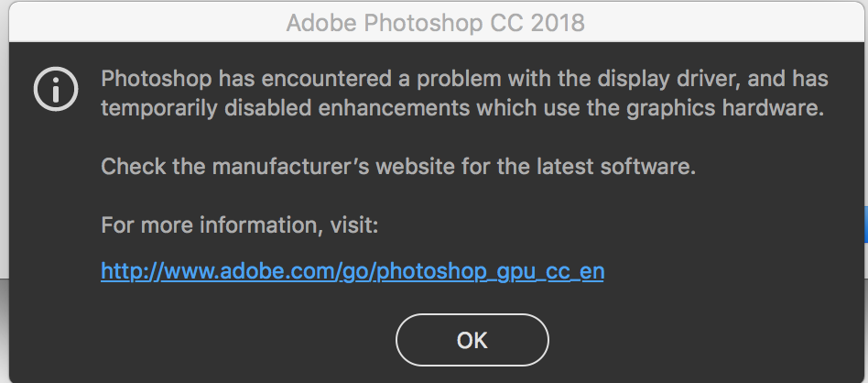868x383 pixels.
Task: Click the OK button
Action: [472, 340]
